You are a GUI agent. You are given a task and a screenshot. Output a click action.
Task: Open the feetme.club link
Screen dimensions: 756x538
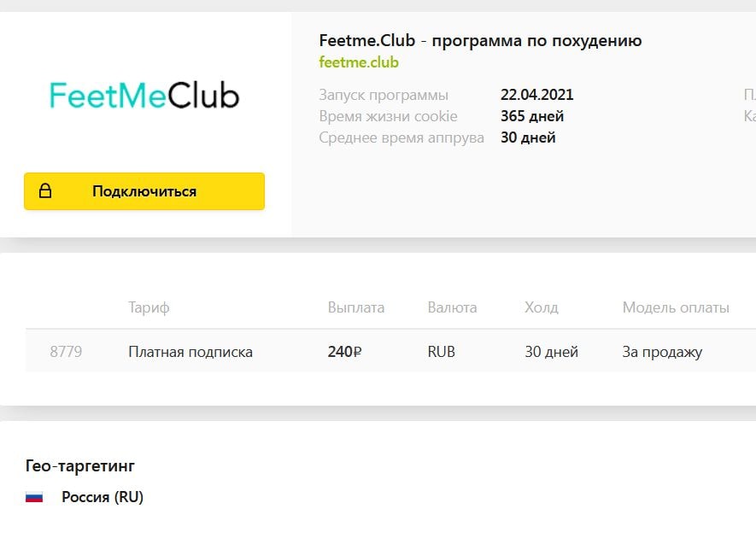359,62
